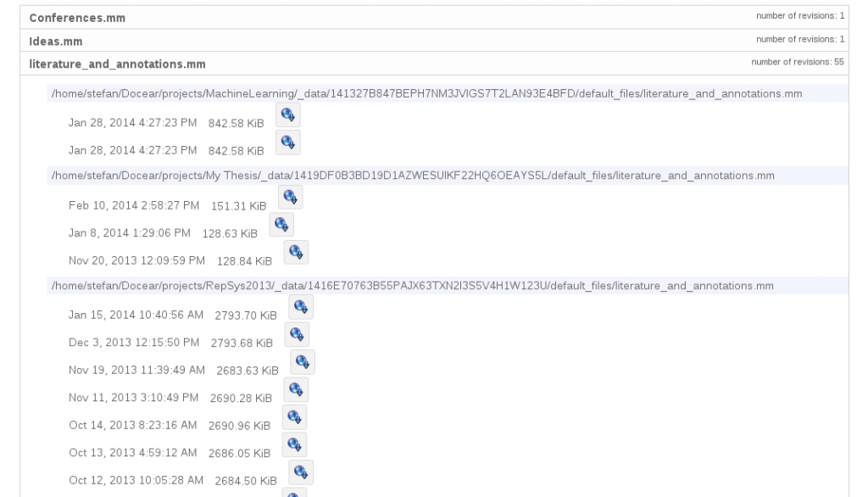
Task: Click the file size '2684.50 KiB'
Action: point(246,481)
